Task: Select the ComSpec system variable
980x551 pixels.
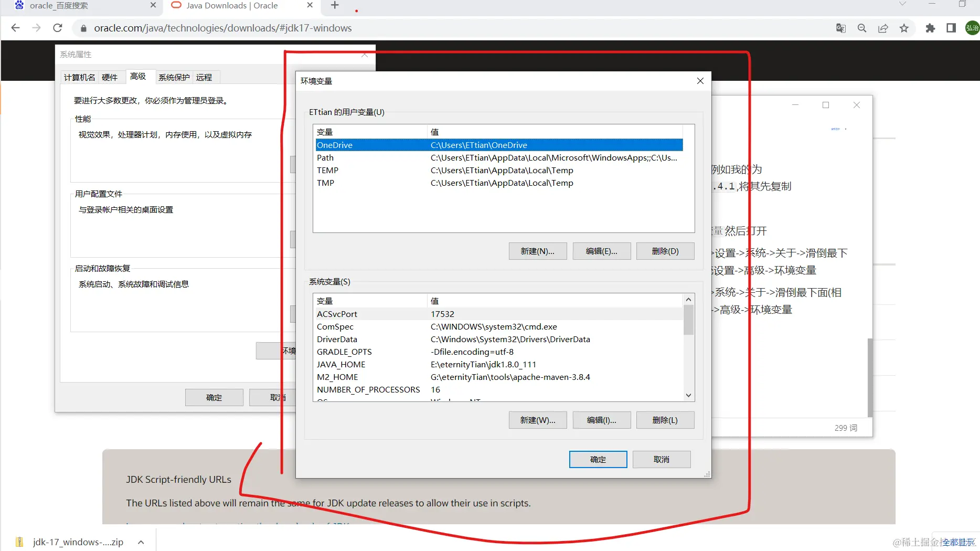Action: pyautogui.click(x=499, y=327)
